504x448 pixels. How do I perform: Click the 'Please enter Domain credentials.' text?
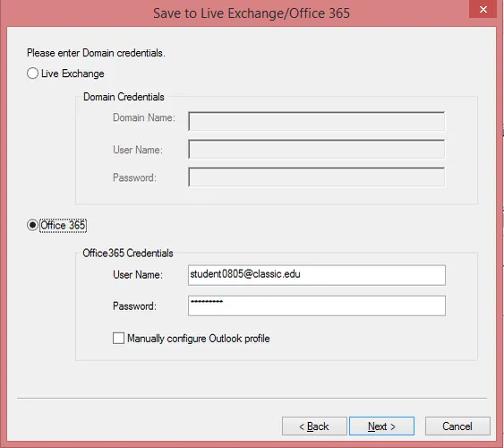tap(96, 53)
